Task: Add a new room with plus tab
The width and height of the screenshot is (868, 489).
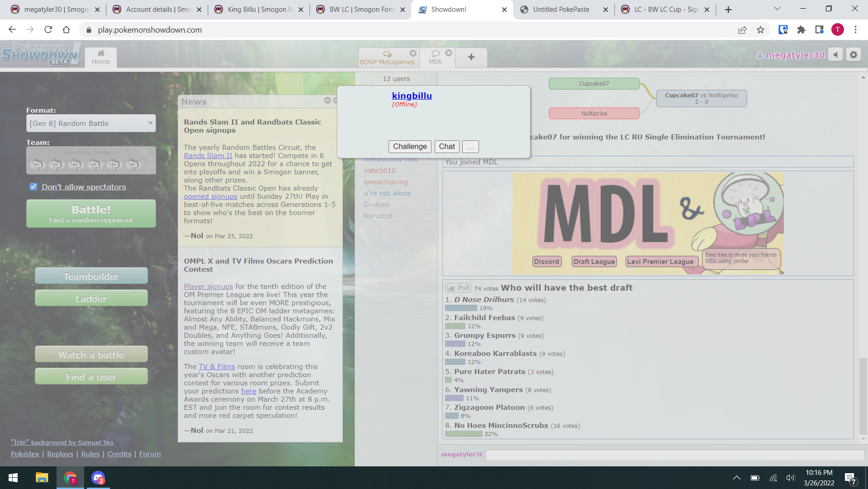Action: (471, 58)
